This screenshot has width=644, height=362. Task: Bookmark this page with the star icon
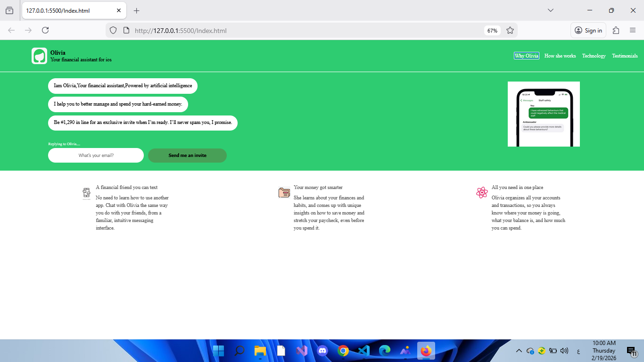pyautogui.click(x=510, y=30)
